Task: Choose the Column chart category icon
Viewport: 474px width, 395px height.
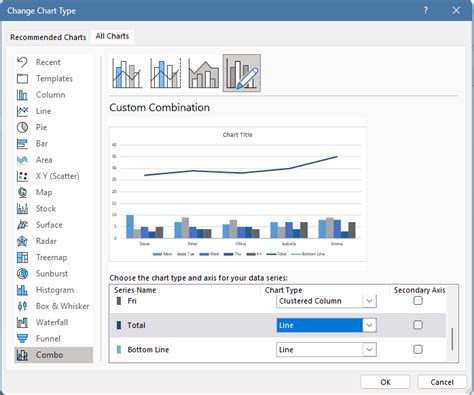Action: (x=22, y=95)
